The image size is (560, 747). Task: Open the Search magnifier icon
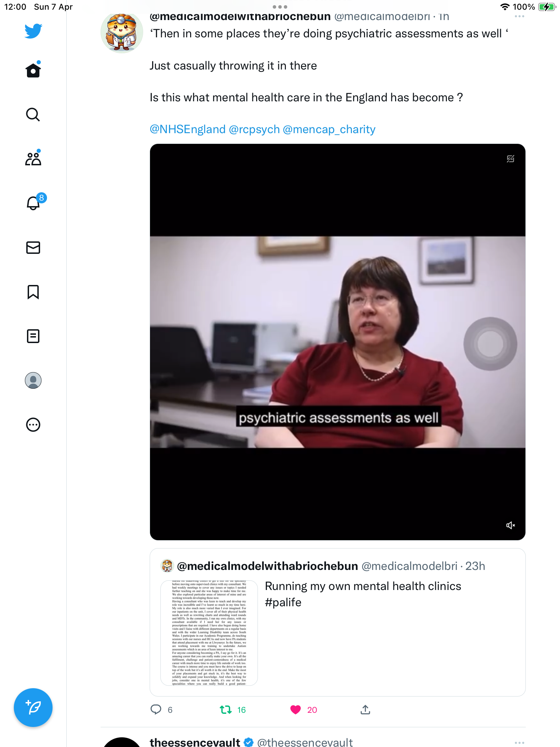(33, 114)
